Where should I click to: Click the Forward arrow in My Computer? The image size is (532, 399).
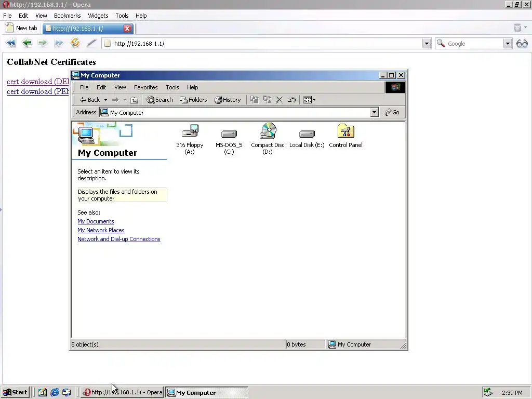pos(115,100)
